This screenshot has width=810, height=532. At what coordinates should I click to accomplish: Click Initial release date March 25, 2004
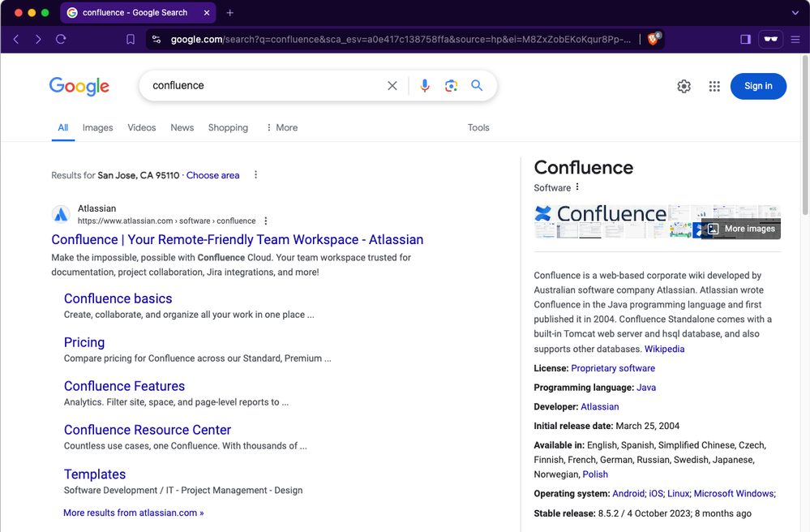click(x=606, y=426)
